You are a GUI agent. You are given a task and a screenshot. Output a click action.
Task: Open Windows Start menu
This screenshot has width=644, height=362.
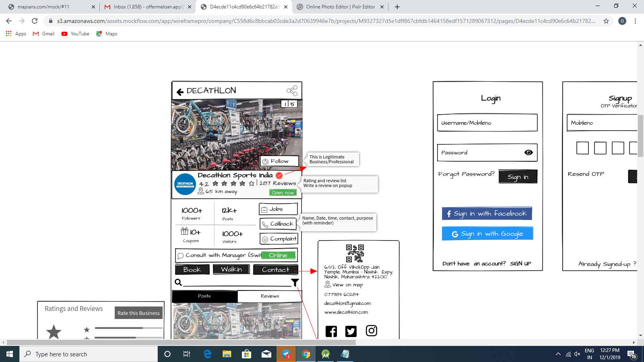10,354
